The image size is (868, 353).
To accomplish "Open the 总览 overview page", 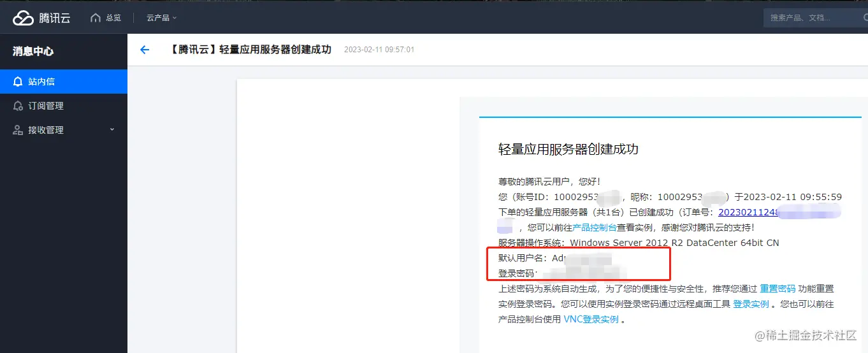I will pos(113,18).
